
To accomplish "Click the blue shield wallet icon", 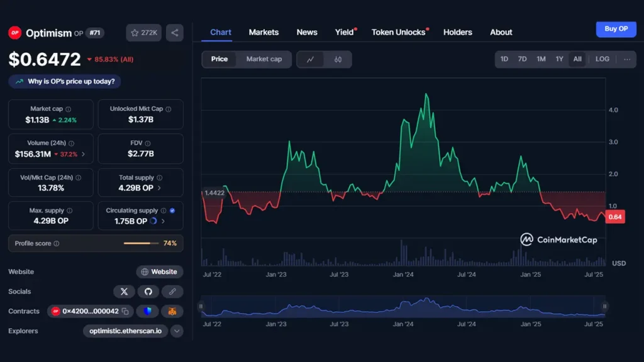I will 147,311.
